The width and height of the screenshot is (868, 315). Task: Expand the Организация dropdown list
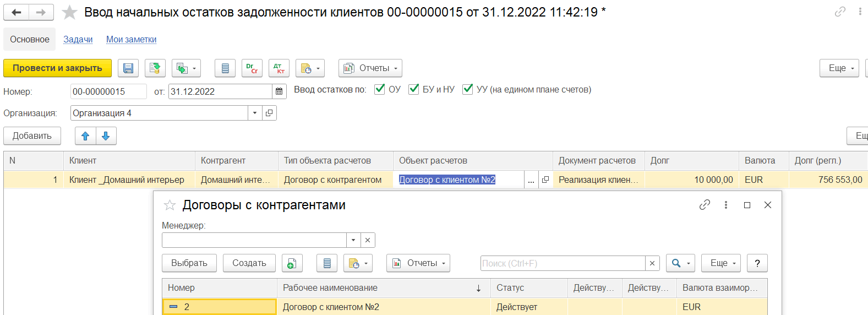255,113
